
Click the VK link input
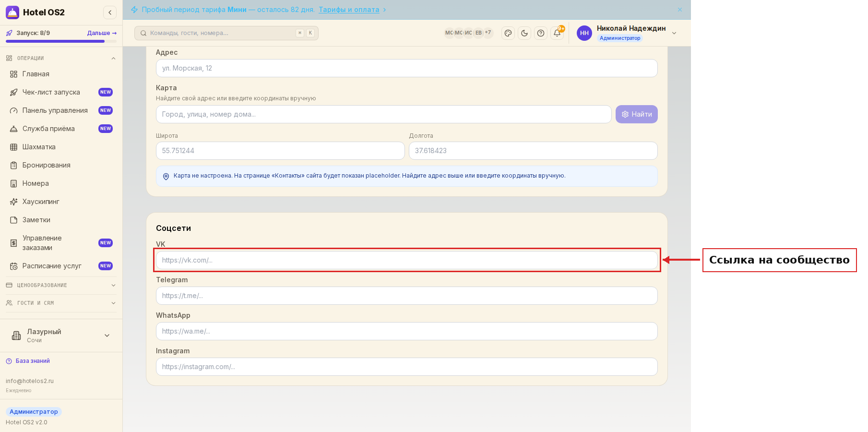(x=406, y=260)
